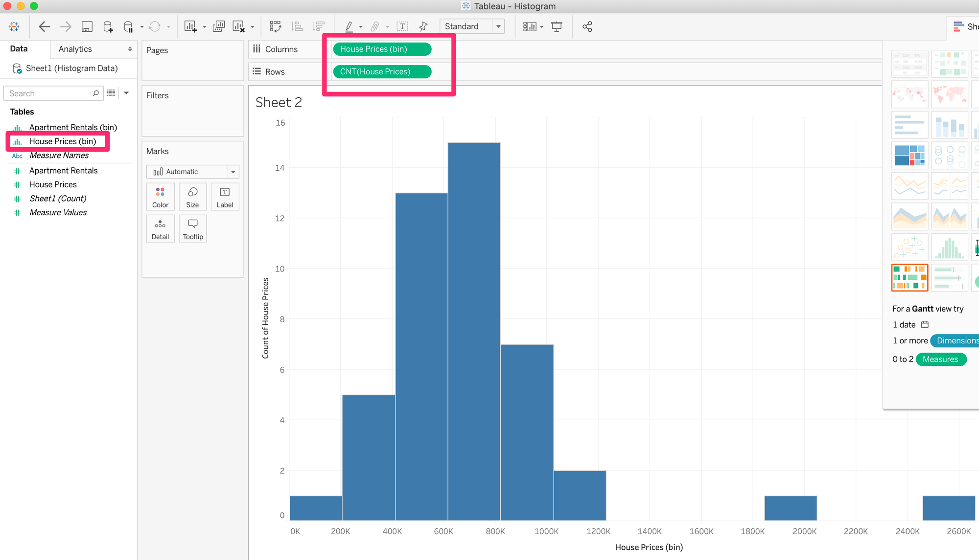Click the save workbook icon
The height and width of the screenshot is (560, 979).
pos(88,27)
